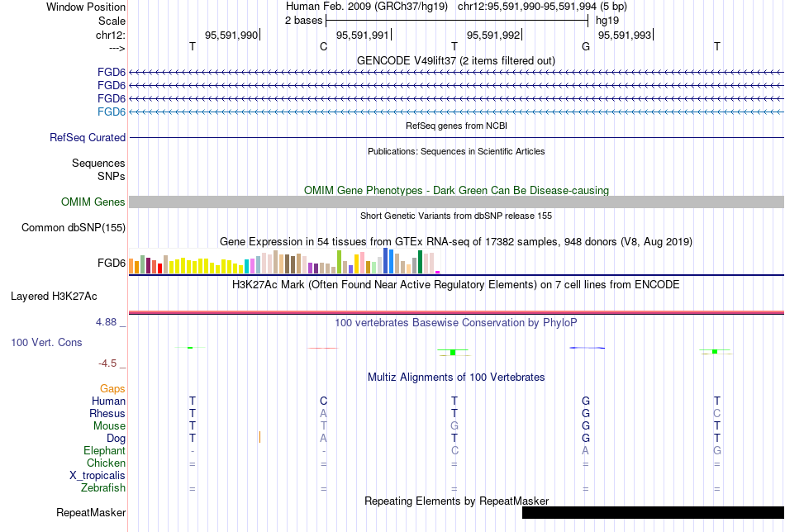Click the -4.5 PhyloP minimum value
Screen dimensions: 785x532
107,363
